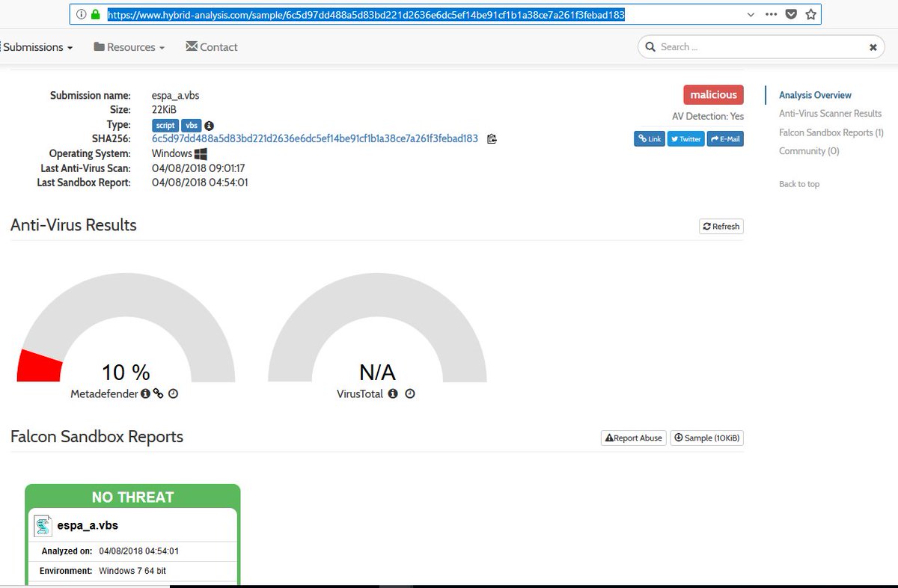The width and height of the screenshot is (898, 588).
Task: Click the 'script' type tag
Action: pos(165,126)
